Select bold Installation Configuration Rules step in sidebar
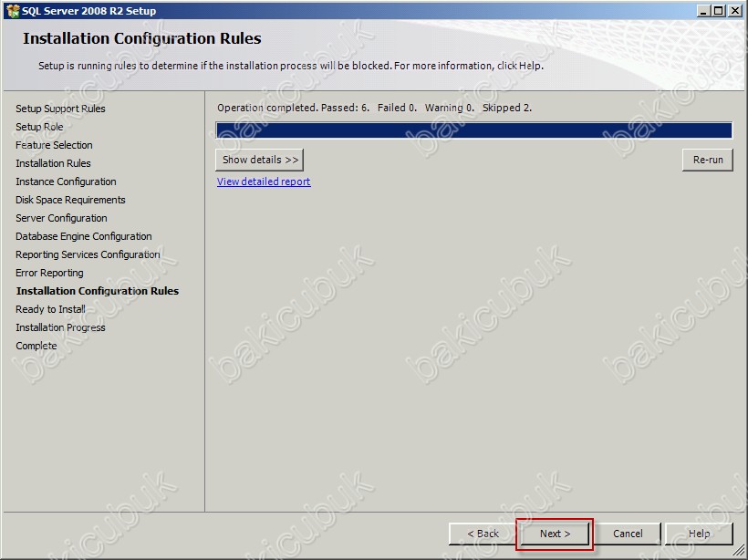748x560 pixels. [x=98, y=291]
